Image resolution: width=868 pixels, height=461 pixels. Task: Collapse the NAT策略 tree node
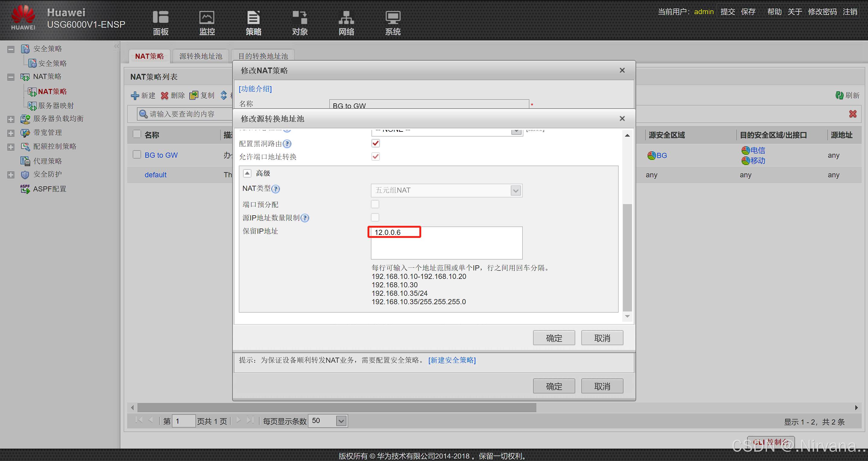[x=11, y=77]
